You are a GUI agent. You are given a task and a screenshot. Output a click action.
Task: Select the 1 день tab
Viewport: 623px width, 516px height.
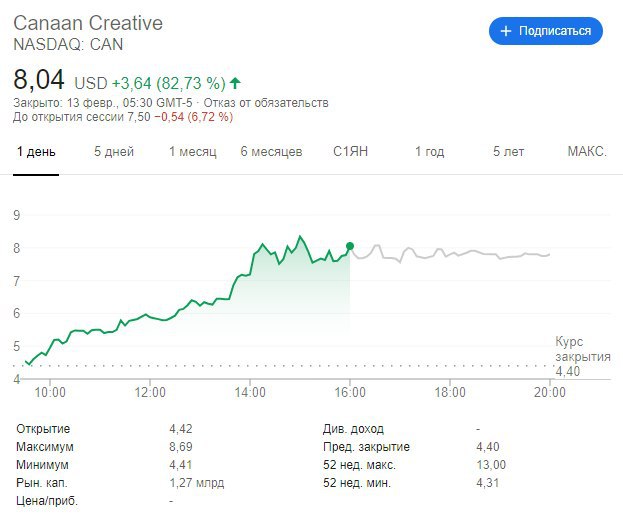click(x=36, y=152)
